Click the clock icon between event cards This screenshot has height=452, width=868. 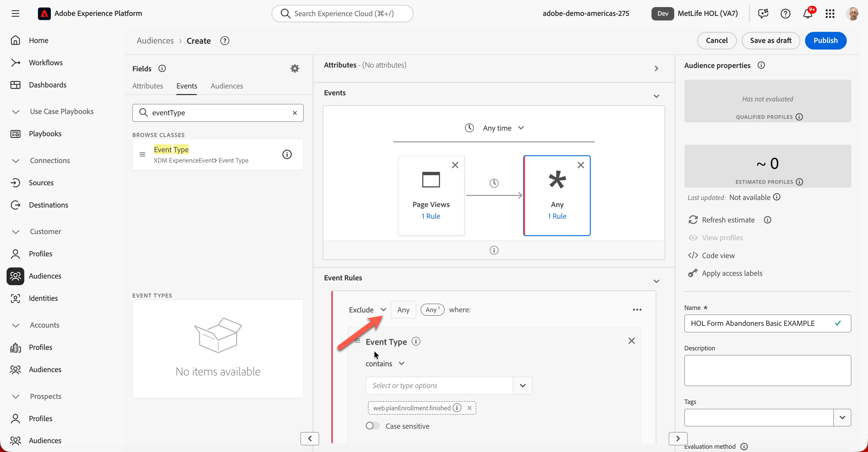tap(494, 183)
